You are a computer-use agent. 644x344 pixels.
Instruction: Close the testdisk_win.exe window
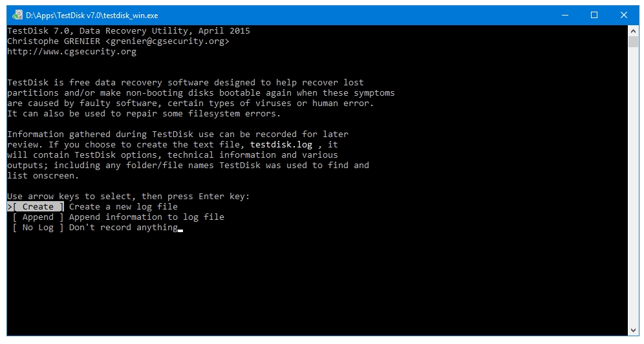(623, 15)
